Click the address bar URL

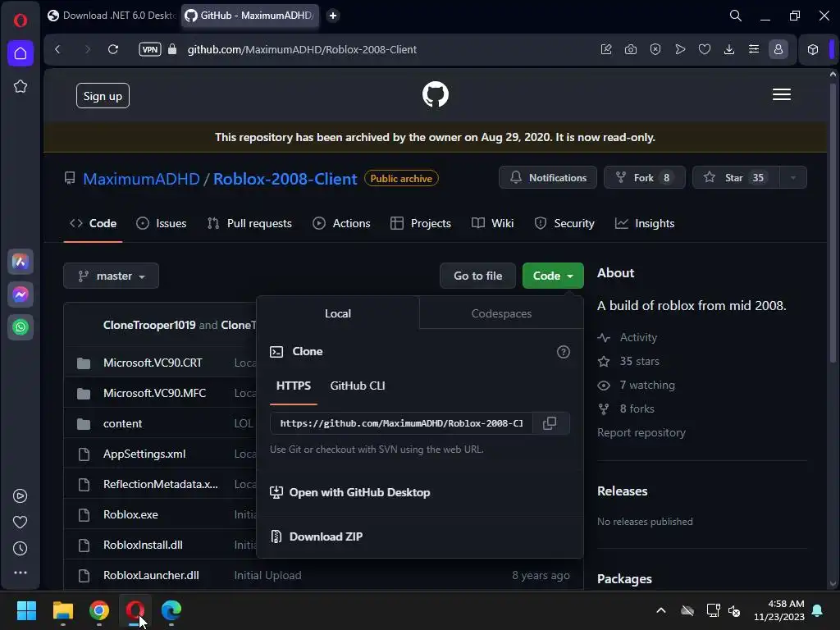pos(302,49)
